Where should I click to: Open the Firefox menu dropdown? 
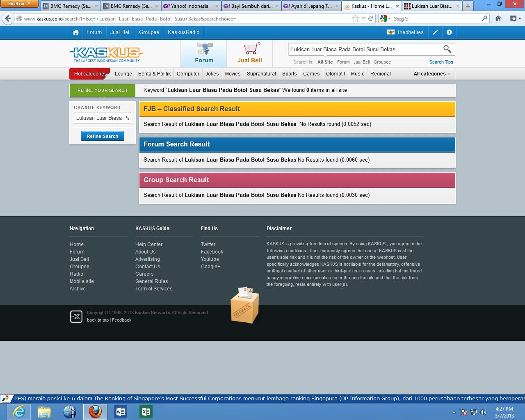[19, 4]
